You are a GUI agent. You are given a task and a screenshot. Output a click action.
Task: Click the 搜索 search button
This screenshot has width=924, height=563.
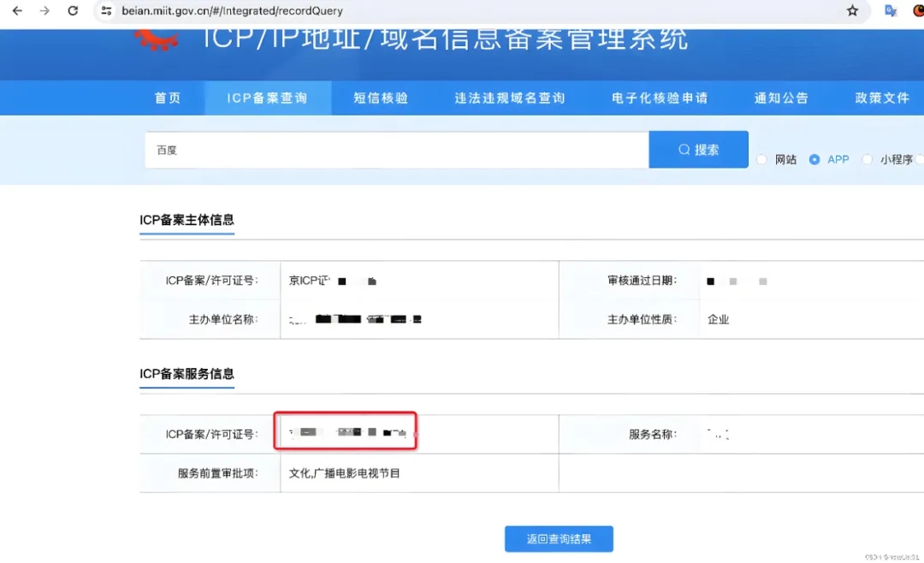tap(698, 150)
